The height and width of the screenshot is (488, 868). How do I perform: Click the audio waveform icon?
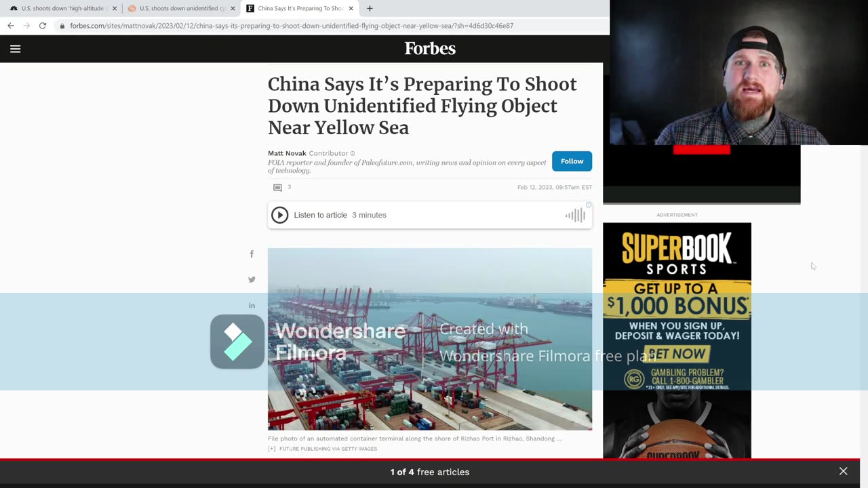click(575, 216)
